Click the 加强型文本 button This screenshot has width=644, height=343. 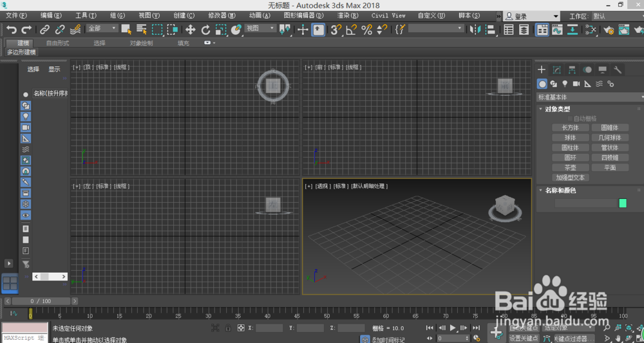coord(570,177)
